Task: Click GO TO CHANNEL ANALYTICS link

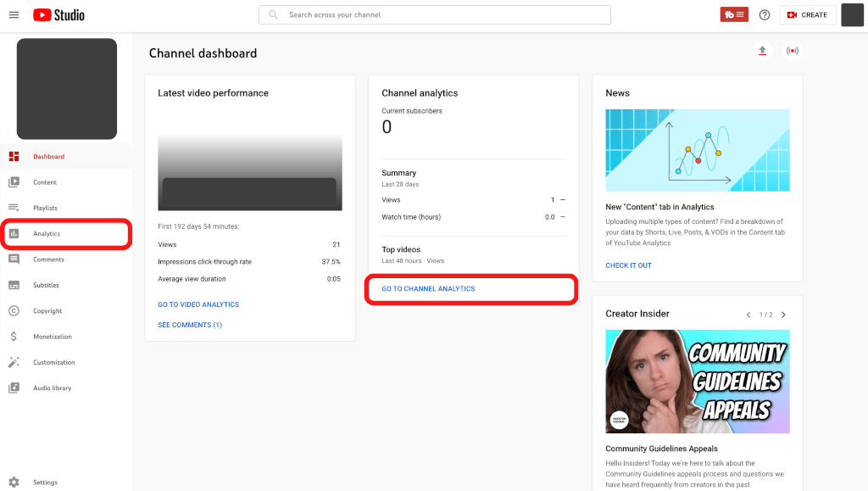Action: (x=428, y=289)
